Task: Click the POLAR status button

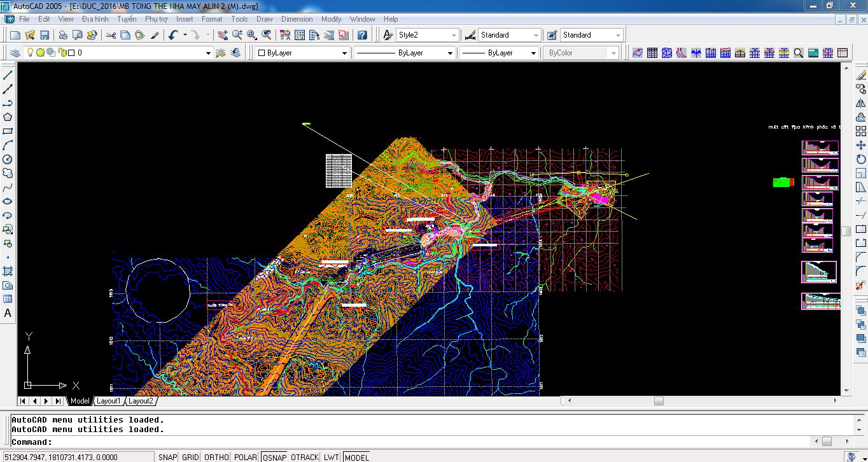Action: [245, 457]
